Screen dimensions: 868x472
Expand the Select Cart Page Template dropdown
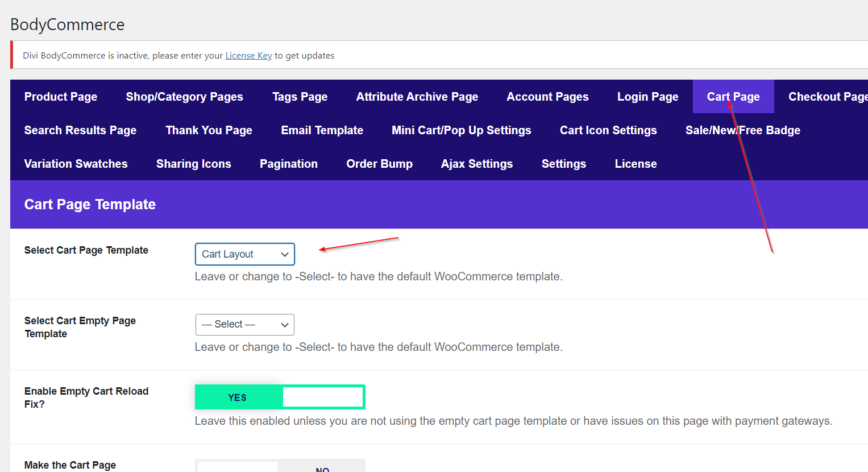244,254
